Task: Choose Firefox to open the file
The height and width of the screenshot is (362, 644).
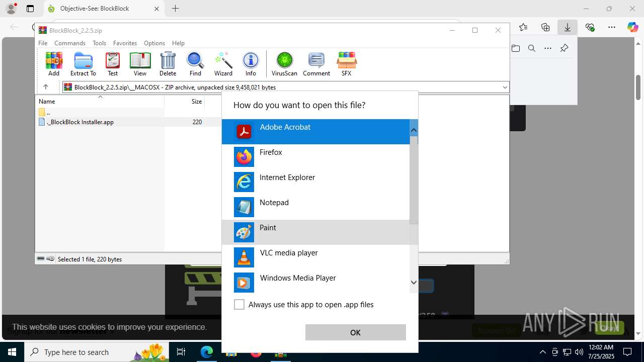Action: point(316,157)
